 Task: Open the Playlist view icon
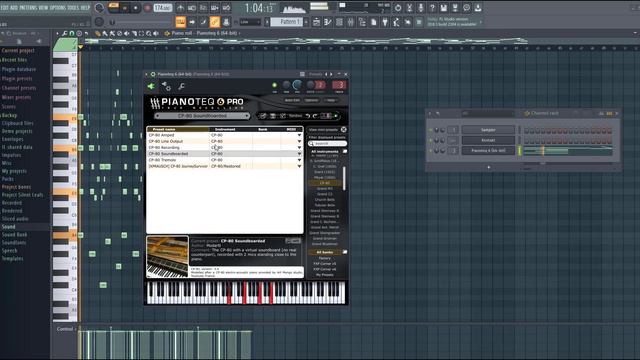316,22
